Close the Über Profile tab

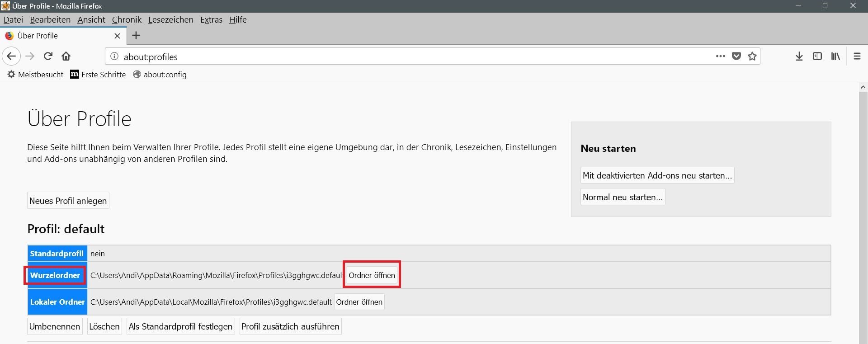118,36
